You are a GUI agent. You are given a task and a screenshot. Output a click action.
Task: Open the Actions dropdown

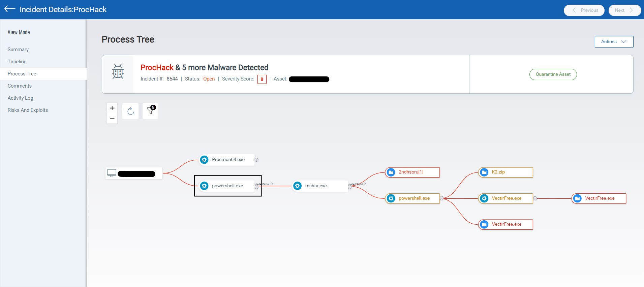click(614, 42)
